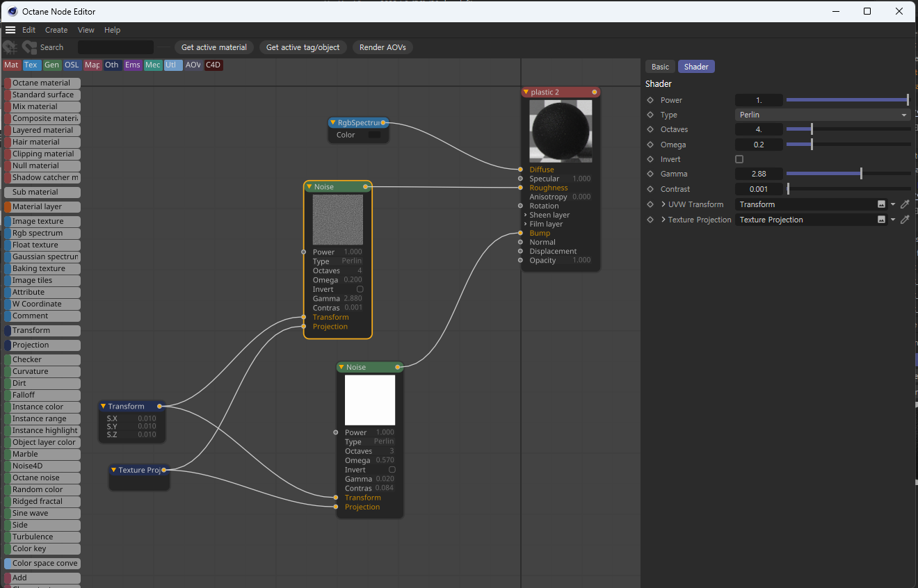Toggle the Utl node filter
Screen dimensions: 918x588
point(172,65)
